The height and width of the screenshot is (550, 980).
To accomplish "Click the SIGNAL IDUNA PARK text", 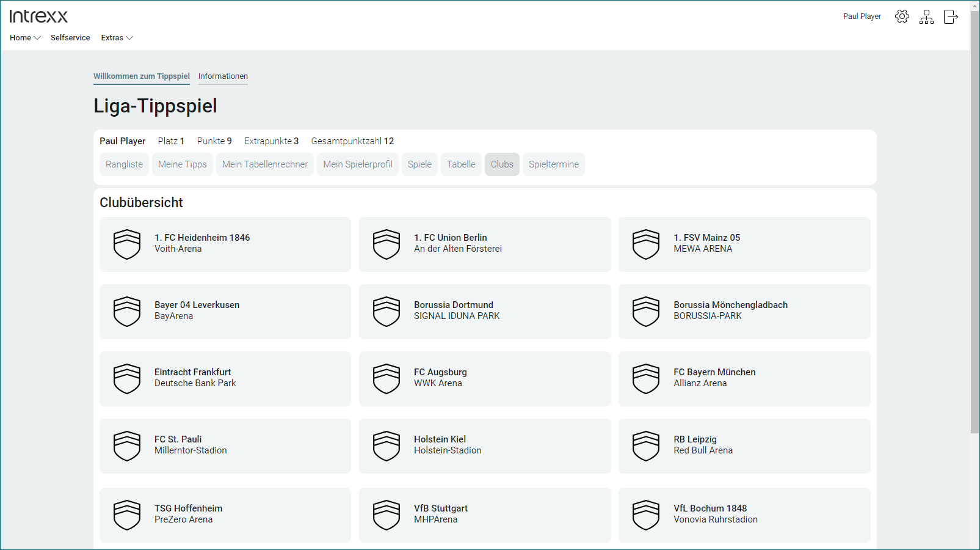I will 457,316.
